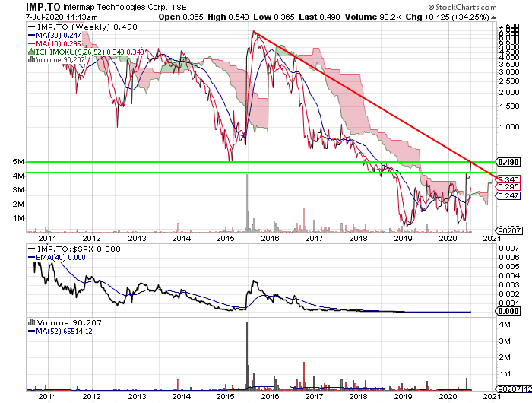Click the 2013 year label at the chart's bottom edge

(x=137, y=396)
